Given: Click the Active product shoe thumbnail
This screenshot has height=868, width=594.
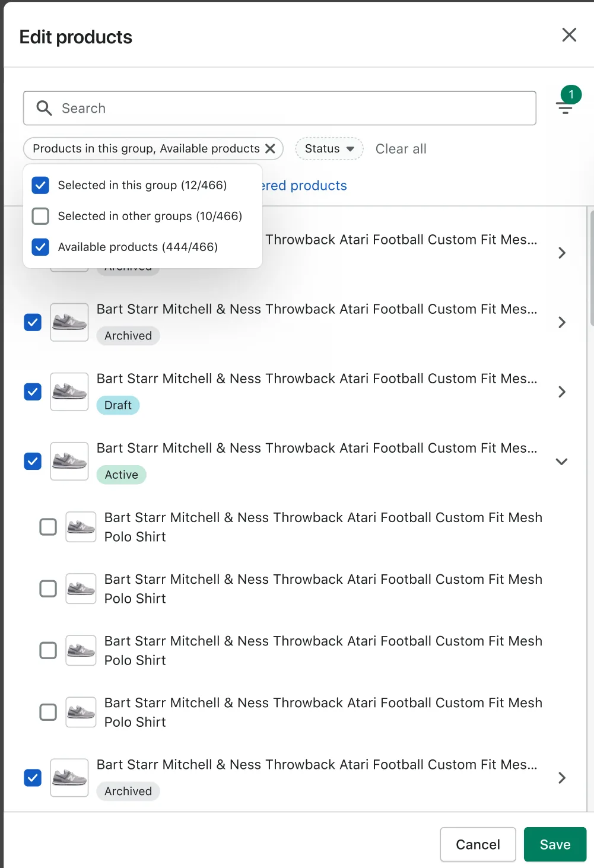Looking at the screenshot, I should click(69, 461).
